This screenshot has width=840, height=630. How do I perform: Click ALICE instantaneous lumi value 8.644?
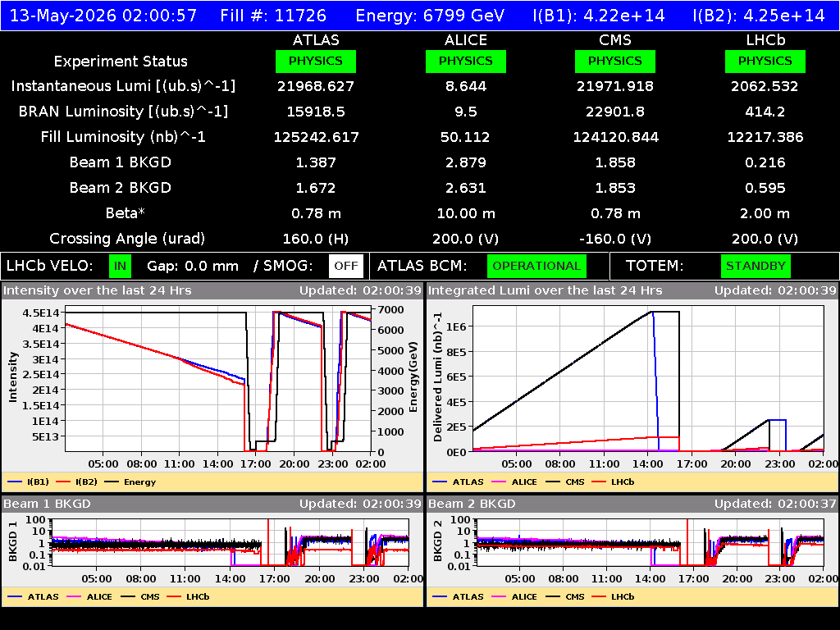[x=466, y=86]
